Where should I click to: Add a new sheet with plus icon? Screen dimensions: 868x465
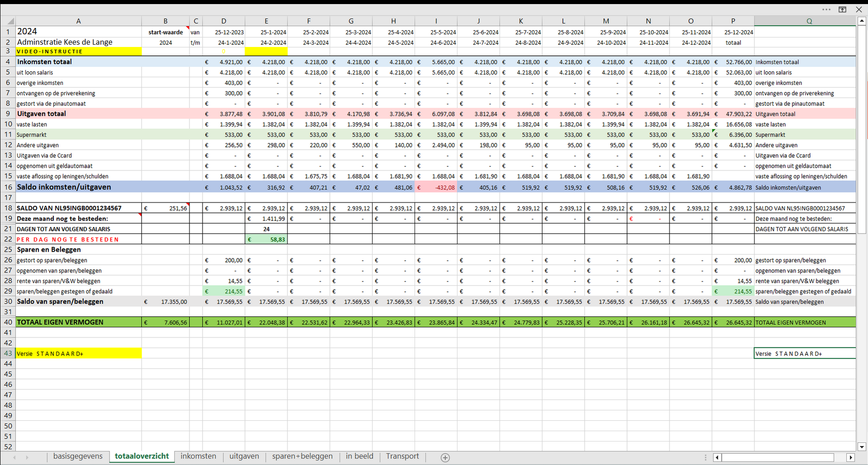tap(445, 458)
